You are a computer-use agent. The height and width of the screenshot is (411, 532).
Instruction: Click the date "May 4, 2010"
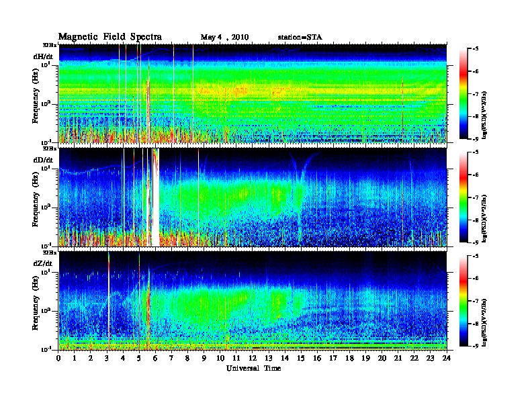[224, 38]
